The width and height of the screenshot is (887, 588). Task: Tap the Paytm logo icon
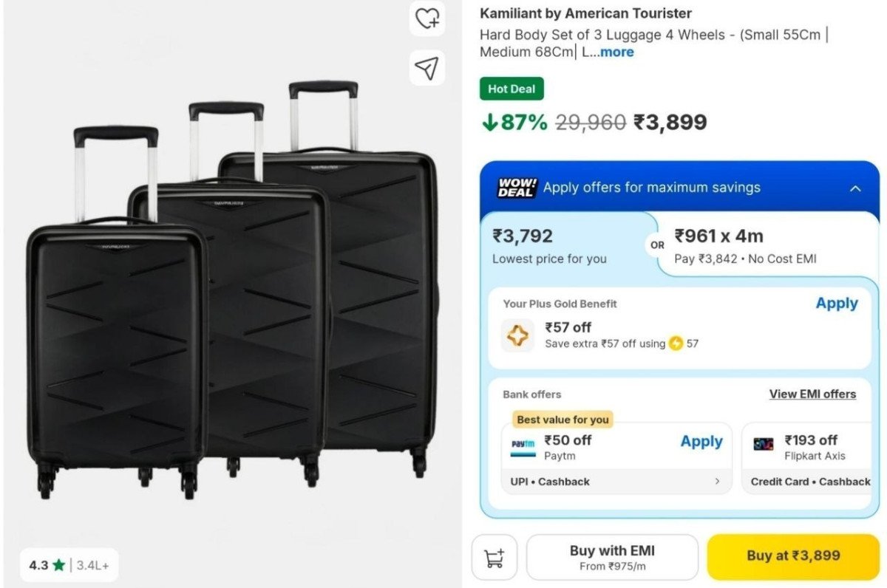523,447
